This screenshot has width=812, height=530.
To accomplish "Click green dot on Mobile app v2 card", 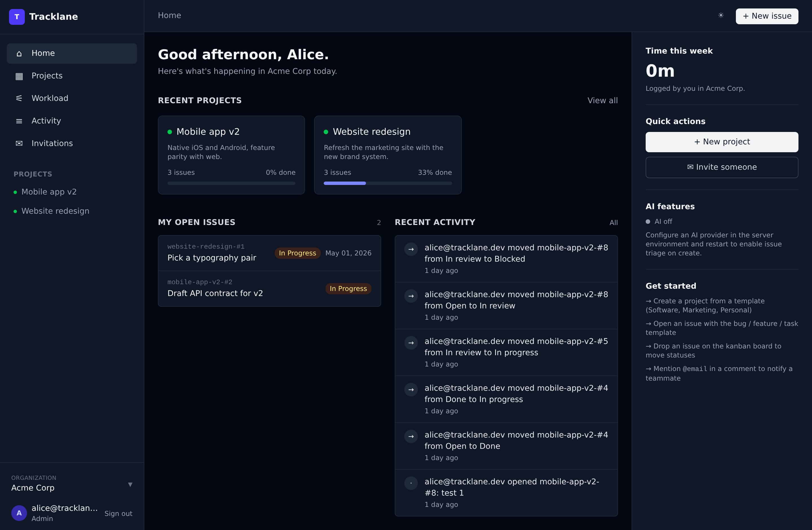I will (x=169, y=132).
